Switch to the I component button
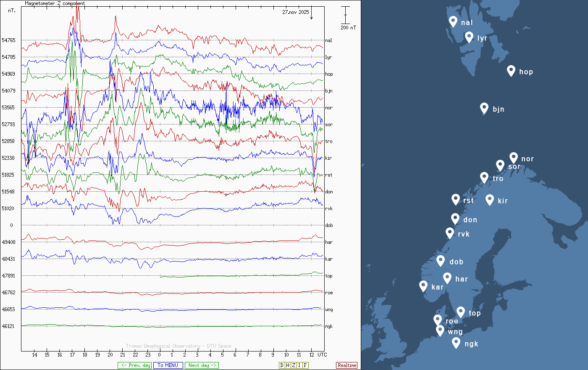Image resolution: width=588 pixels, height=370 pixels. 299,365
